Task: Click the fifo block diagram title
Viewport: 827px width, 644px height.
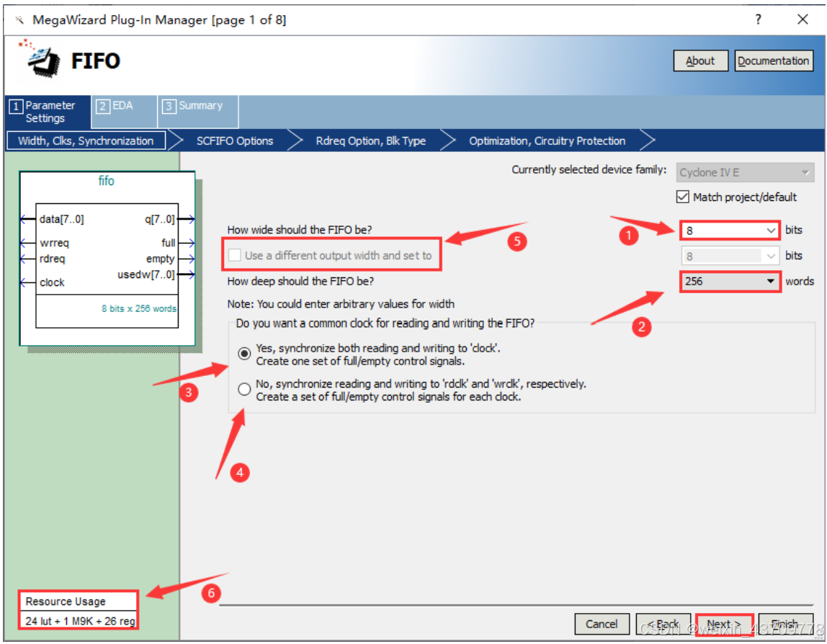Action: (106, 181)
